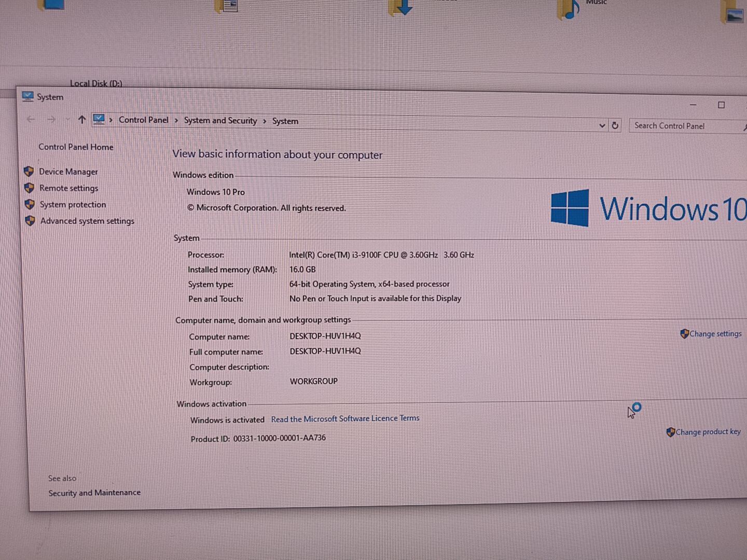Select the 16.0 GB memory value
This screenshot has height=560, width=747.
pyautogui.click(x=302, y=270)
